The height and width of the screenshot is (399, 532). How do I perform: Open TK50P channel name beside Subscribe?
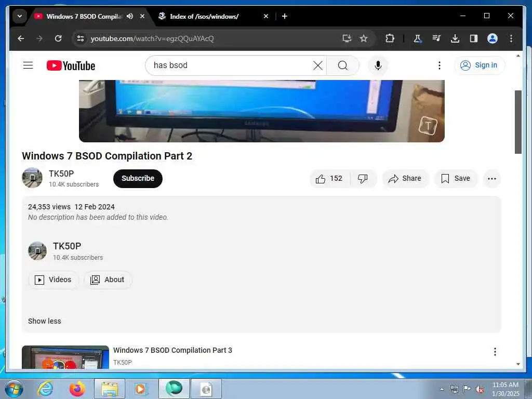(x=61, y=174)
